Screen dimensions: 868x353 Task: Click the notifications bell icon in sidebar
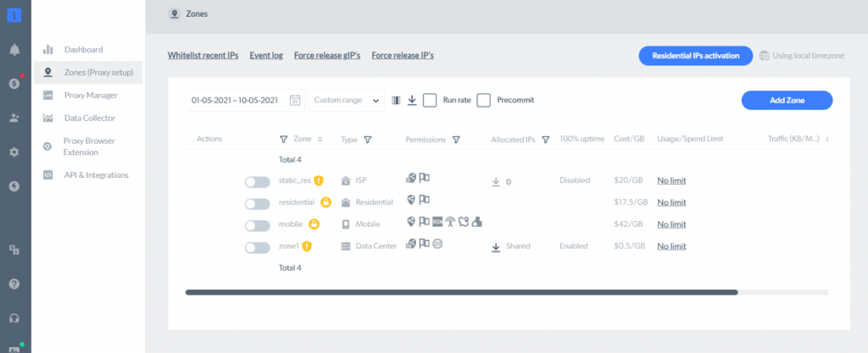tap(14, 49)
